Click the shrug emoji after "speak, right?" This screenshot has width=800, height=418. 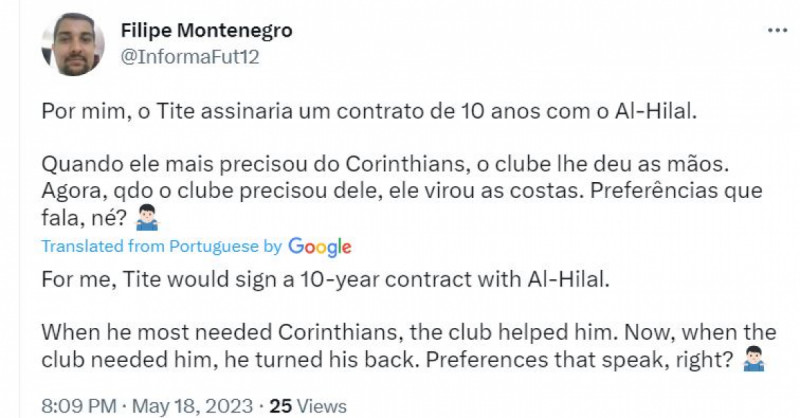754,359
